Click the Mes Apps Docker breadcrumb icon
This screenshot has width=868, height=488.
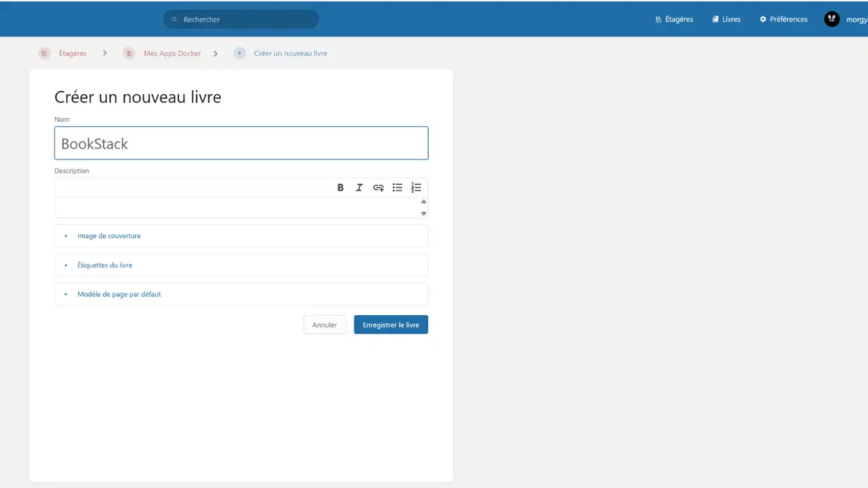point(129,53)
